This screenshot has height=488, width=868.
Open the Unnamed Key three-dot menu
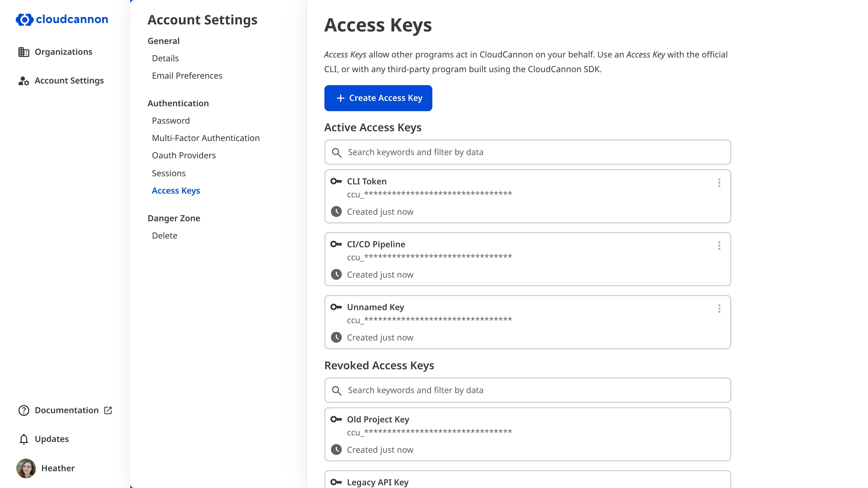coord(719,309)
